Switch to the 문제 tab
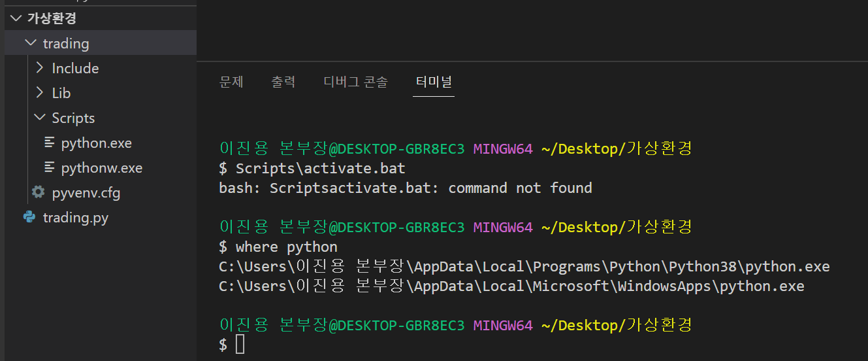Image resolution: width=868 pixels, height=361 pixels. [x=231, y=82]
